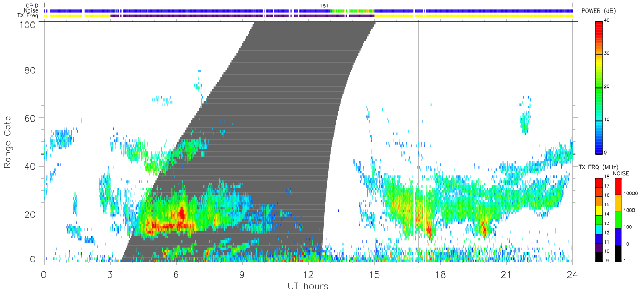Click the '10' POWER scale label
Image resolution: width=644 pixels, height=297 pixels.
point(607,119)
